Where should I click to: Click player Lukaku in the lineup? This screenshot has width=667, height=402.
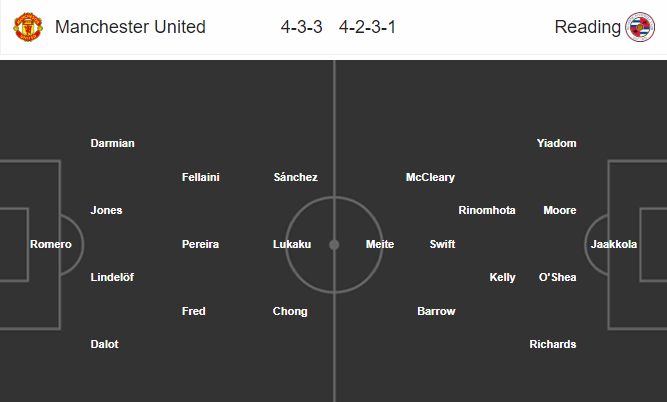292,244
